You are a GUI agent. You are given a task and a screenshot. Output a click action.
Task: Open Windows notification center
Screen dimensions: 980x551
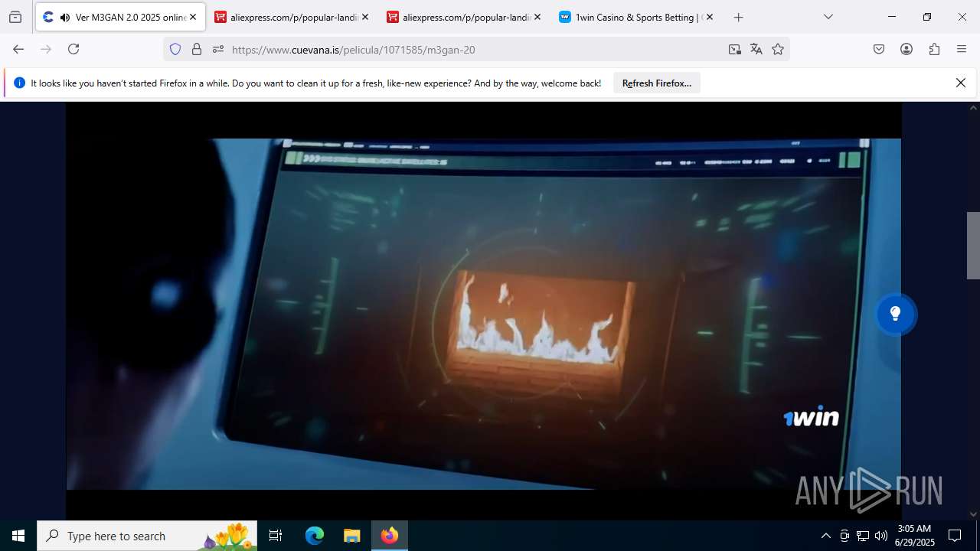(955, 536)
